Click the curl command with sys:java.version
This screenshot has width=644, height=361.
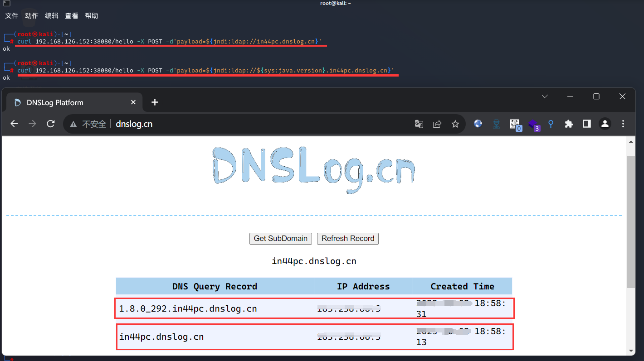coord(205,71)
